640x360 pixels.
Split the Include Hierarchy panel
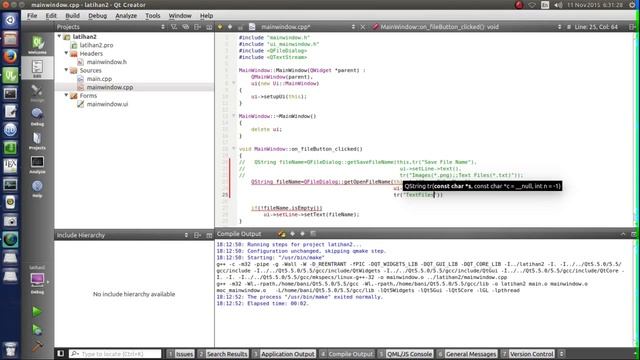[x=198, y=236]
